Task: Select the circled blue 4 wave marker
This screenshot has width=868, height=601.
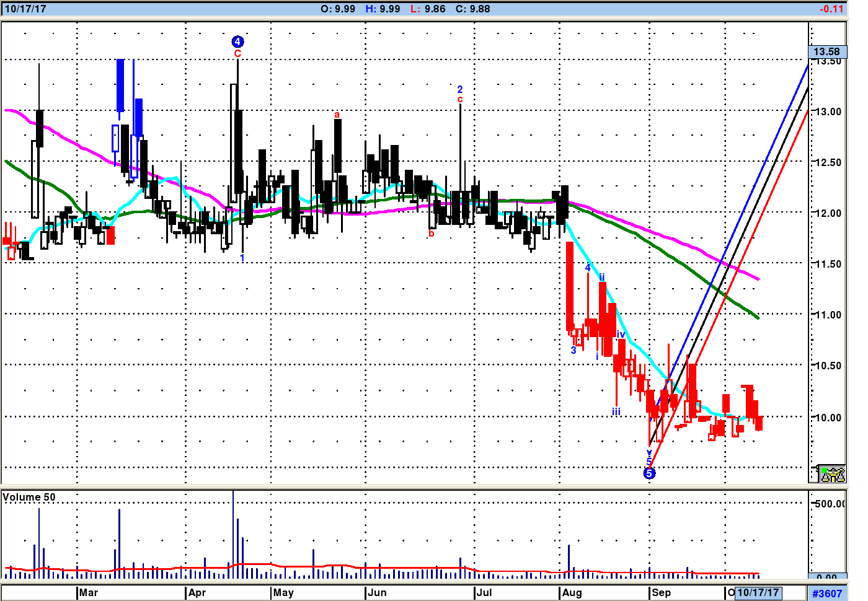Action: (x=237, y=42)
